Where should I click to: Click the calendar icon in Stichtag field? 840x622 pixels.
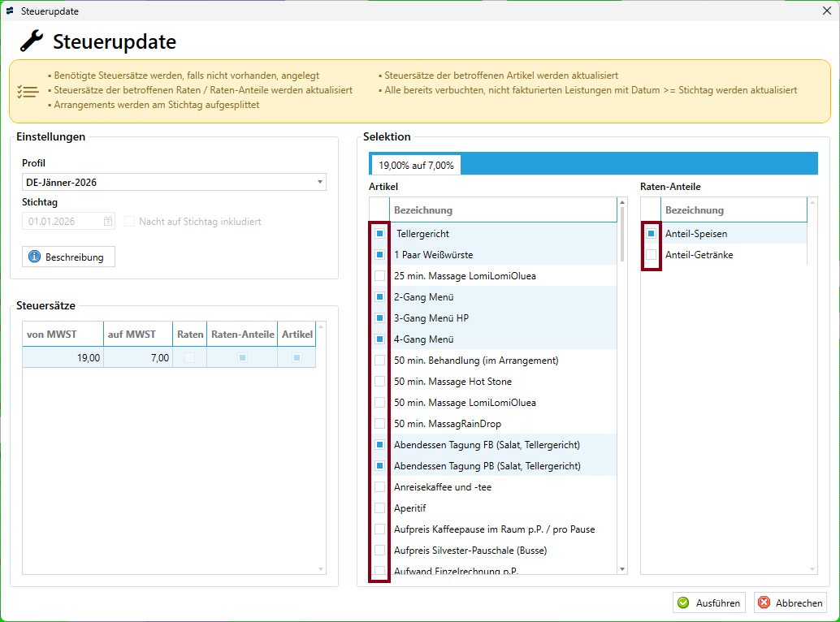108,221
